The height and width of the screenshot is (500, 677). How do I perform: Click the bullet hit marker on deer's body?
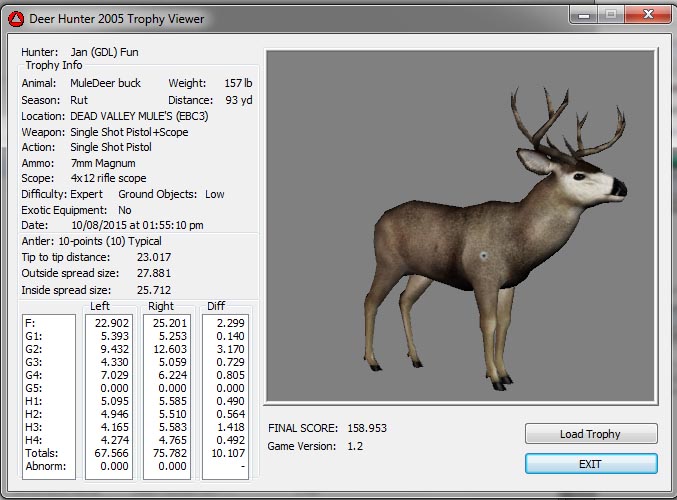(483, 256)
